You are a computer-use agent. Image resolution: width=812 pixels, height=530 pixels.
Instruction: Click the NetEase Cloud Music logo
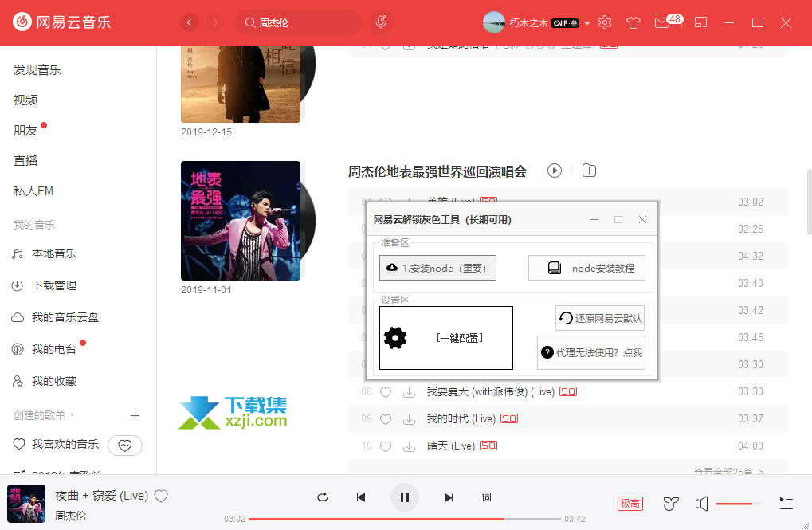(61, 22)
